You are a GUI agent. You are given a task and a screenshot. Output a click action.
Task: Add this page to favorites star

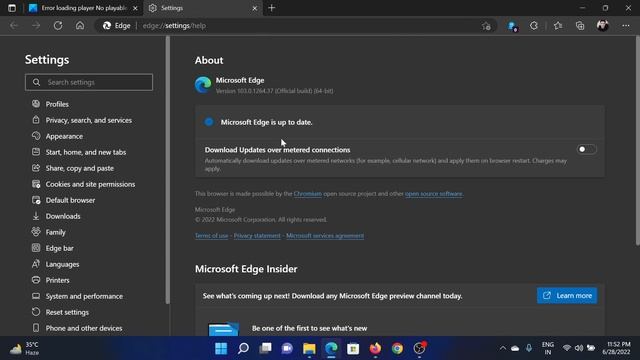coord(486,26)
